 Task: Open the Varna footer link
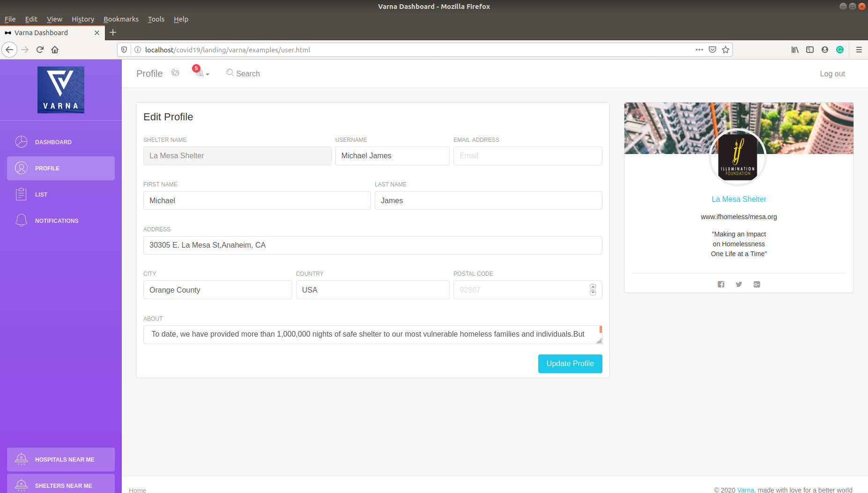pyautogui.click(x=745, y=490)
